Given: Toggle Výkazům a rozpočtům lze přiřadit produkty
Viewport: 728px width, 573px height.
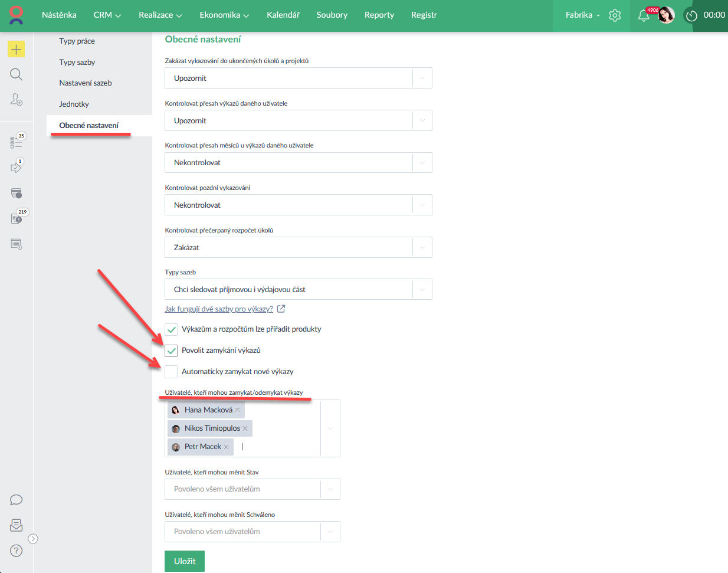Looking at the screenshot, I should (171, 329).
